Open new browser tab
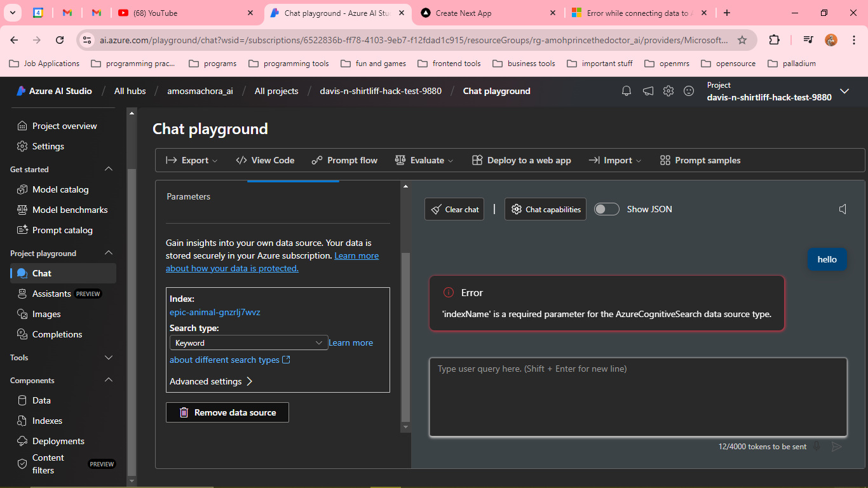This screenshot has width=868, height=488. point(727,13)
